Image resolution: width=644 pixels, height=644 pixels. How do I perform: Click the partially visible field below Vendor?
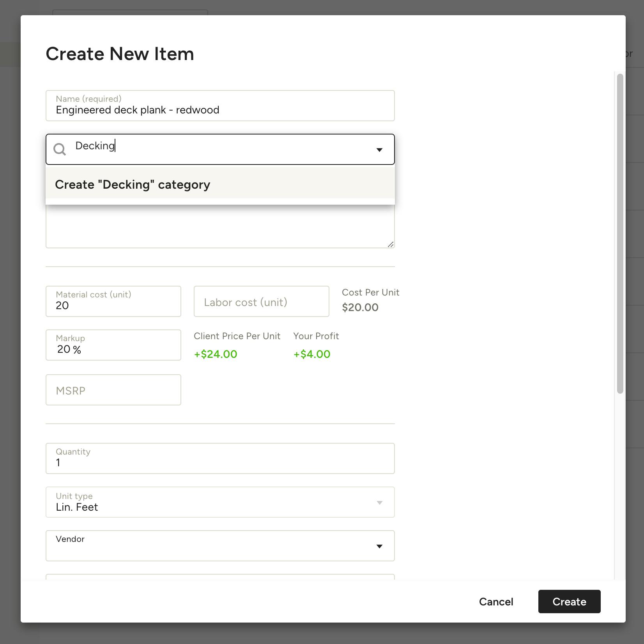click(220, 577)
